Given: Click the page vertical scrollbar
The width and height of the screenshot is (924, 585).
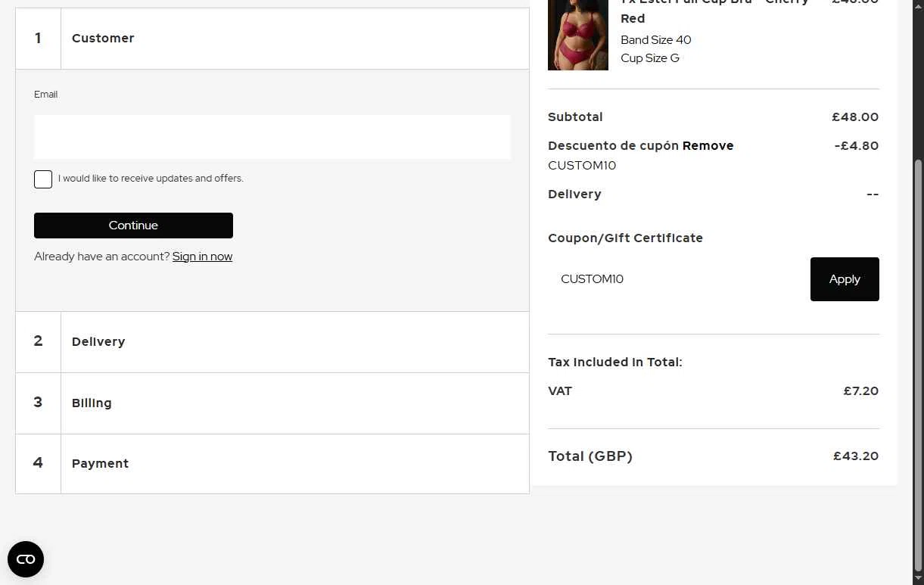Looking at the screenshot, I should 919,365.
